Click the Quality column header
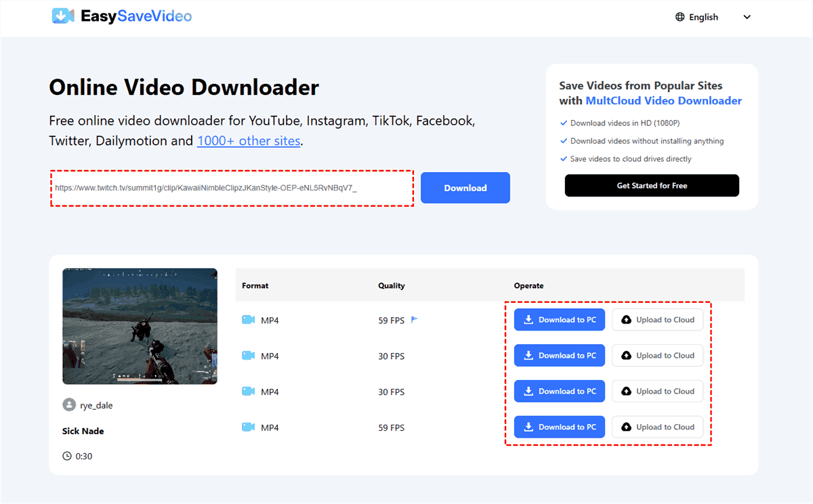Screen dimensions: 813x504 (392, 286)
